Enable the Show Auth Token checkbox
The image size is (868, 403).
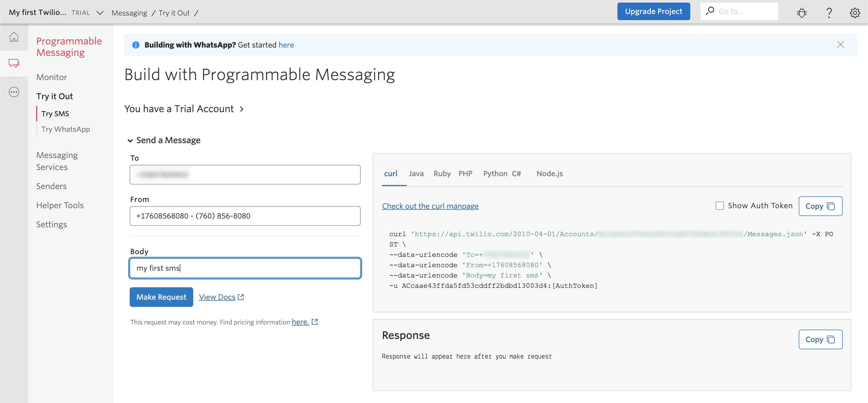click(x=719, y=206)
